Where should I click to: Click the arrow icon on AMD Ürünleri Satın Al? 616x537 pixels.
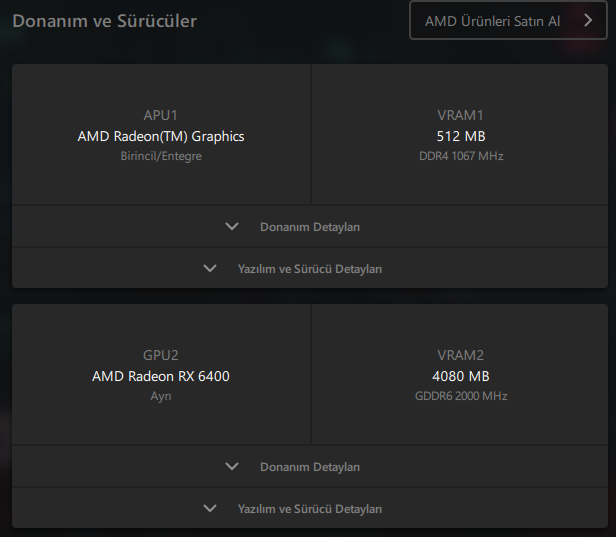click(x=588, y=20)
